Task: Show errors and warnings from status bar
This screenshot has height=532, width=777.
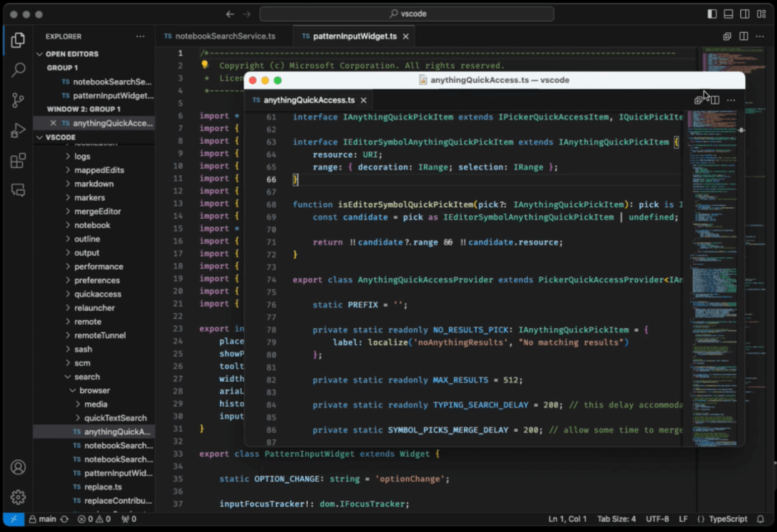Action: [x=94, y=519]
